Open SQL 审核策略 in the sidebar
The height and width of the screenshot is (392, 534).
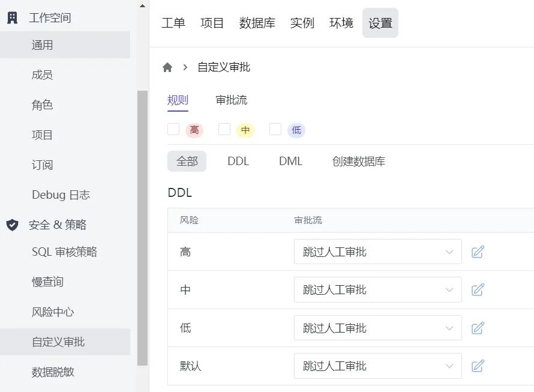pos(65,252)
